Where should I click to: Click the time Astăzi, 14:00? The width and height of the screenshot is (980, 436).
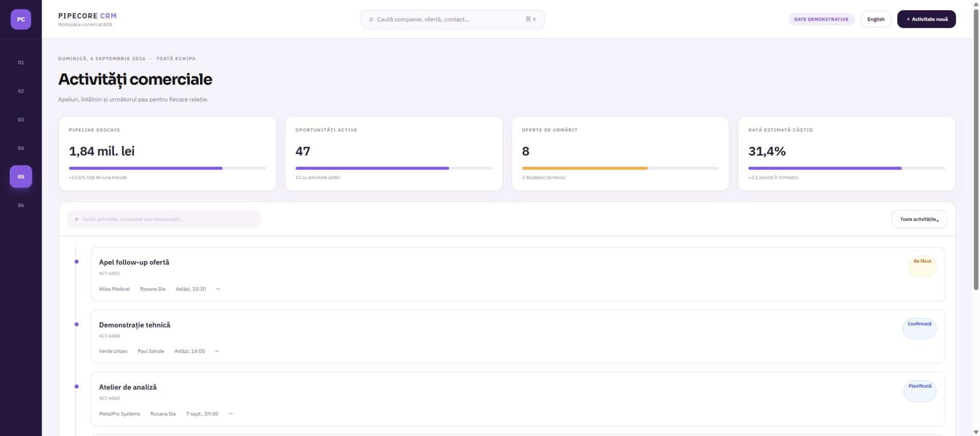coord(189,351)
